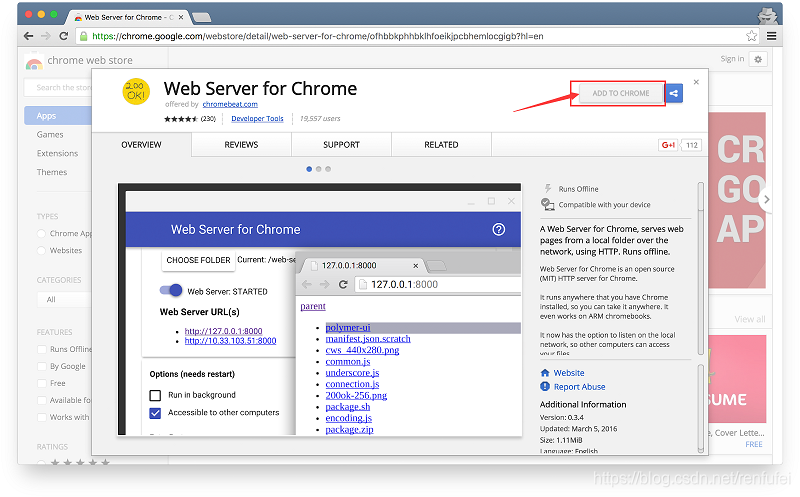
Task: Click the ADD TO CHROME button
Action: tap(621, 93)
